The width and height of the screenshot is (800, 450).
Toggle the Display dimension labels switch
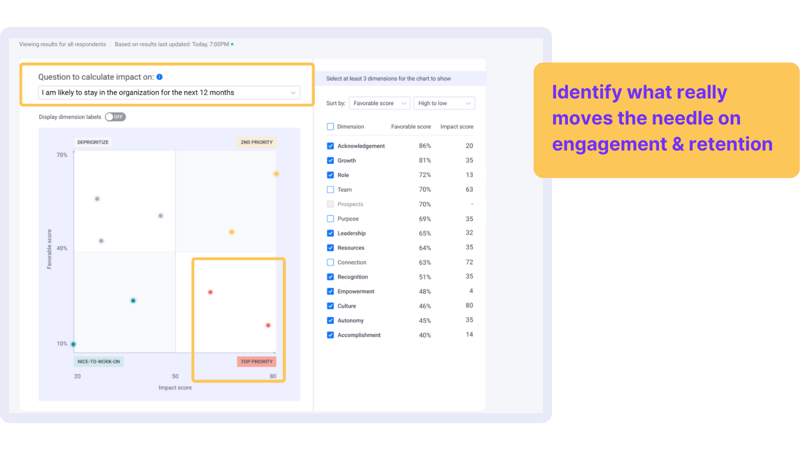115,117
